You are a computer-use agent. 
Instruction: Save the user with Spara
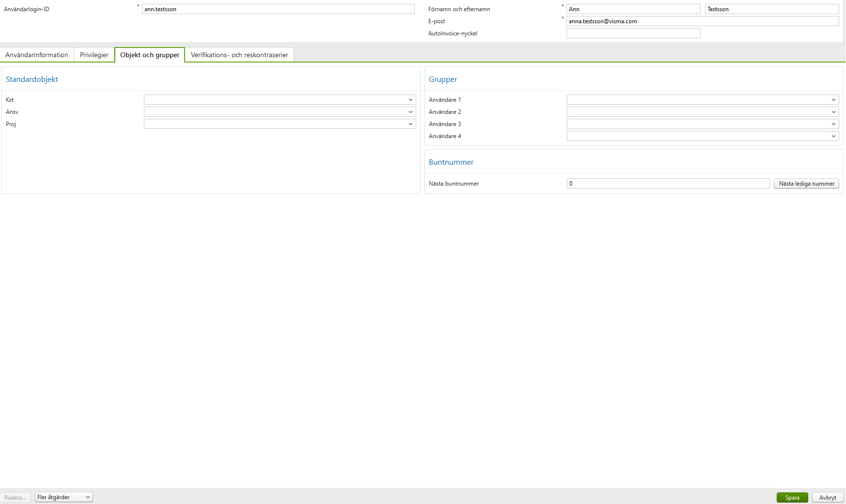(792, 497)
